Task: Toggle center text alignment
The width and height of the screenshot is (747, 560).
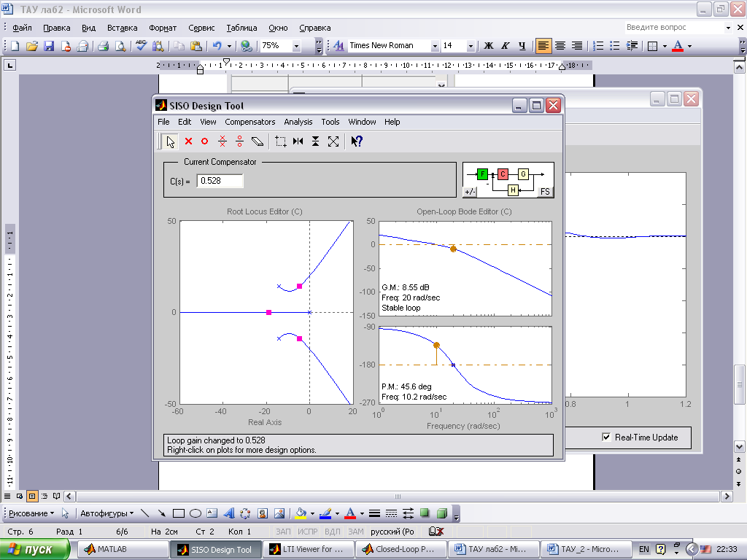Action: [x=560, y=46]
